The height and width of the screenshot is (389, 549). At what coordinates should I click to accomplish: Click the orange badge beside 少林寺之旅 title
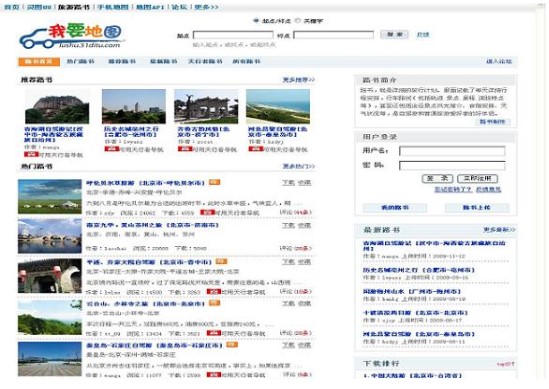(215, 303)
